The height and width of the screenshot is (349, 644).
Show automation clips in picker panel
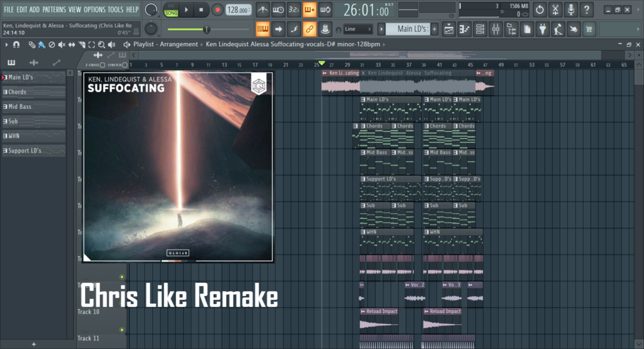coord(56,62)
